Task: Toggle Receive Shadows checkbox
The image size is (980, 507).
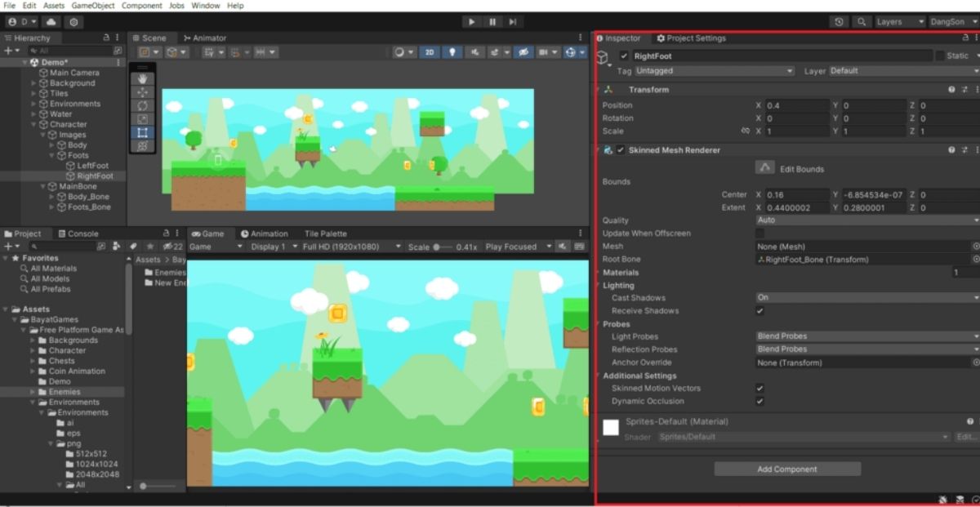Action: tap(760, 311)
